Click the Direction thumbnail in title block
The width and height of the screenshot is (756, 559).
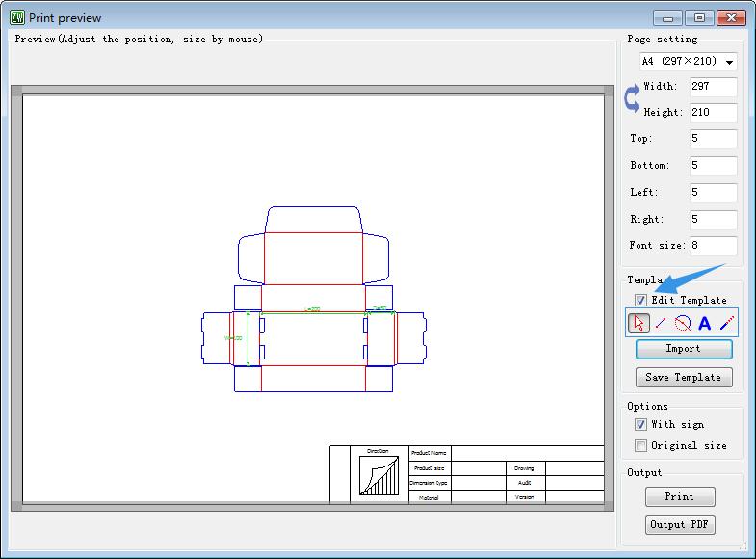379,475
